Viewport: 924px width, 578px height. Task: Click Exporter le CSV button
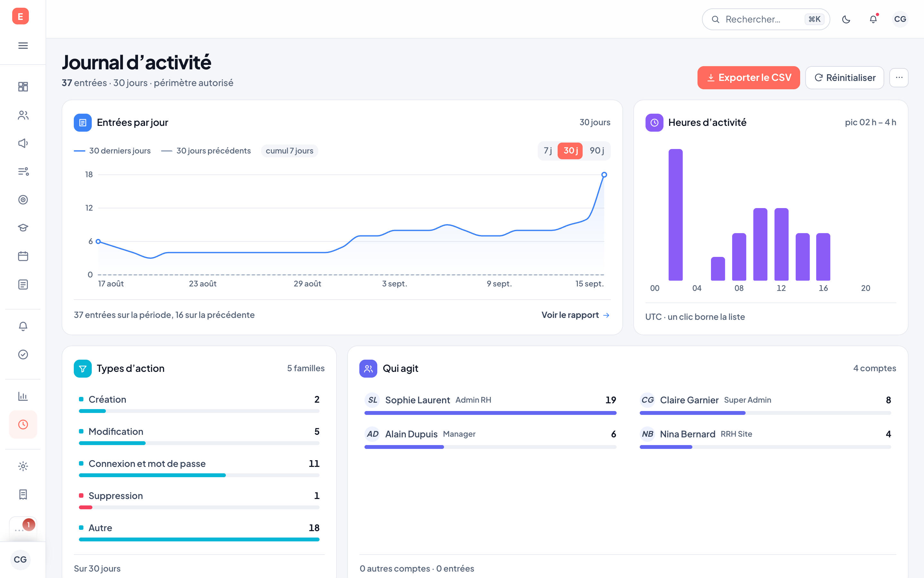click(x=749, y=78)
